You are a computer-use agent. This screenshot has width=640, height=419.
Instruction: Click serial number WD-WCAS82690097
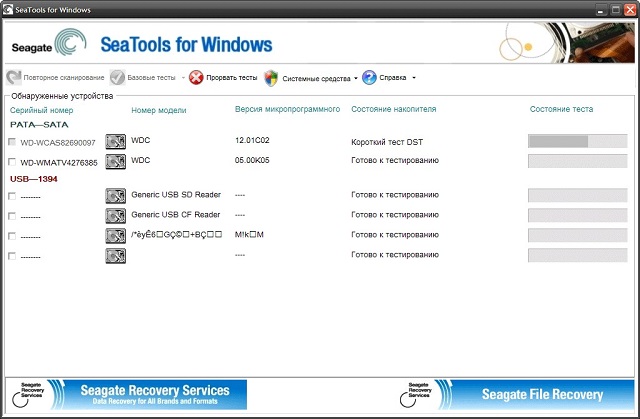(58, 143)
